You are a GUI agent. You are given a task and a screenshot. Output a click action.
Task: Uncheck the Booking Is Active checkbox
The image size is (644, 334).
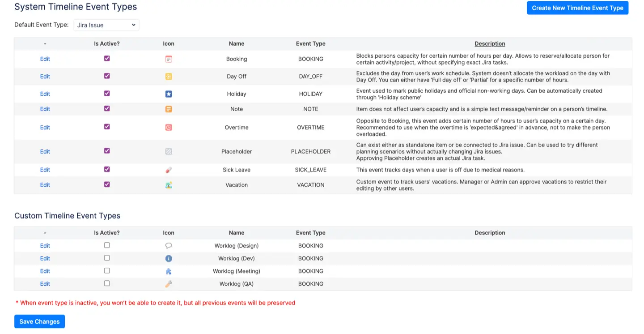107,59
